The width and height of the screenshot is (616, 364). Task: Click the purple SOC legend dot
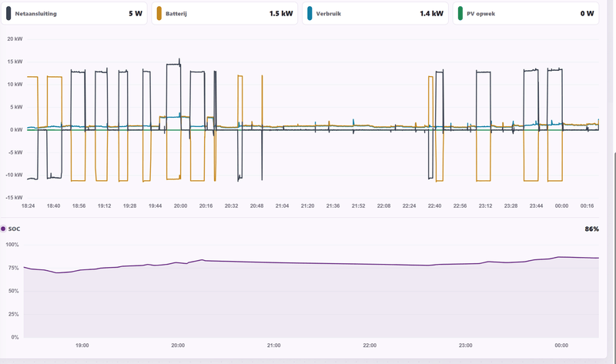coord(3,229)
